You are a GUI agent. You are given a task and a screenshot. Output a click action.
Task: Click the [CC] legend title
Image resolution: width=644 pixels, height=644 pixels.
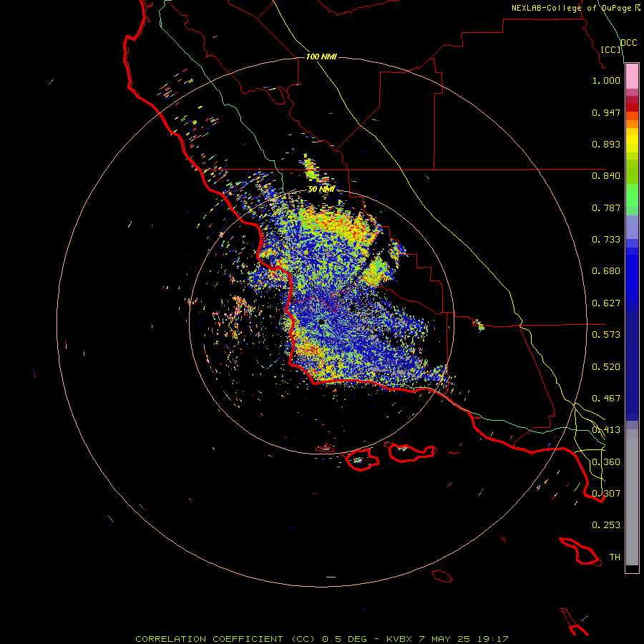610,49
